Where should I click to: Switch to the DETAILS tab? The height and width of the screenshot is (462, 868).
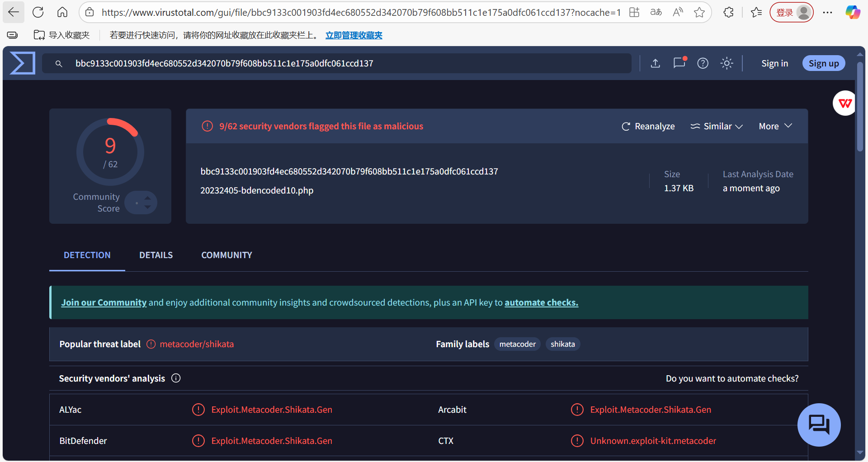tap(156, 255)
